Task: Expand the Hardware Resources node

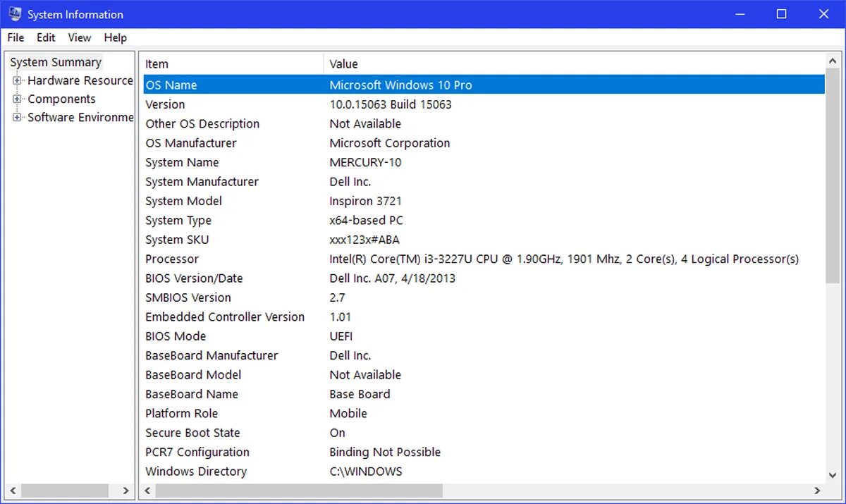Action: point(18,80)
